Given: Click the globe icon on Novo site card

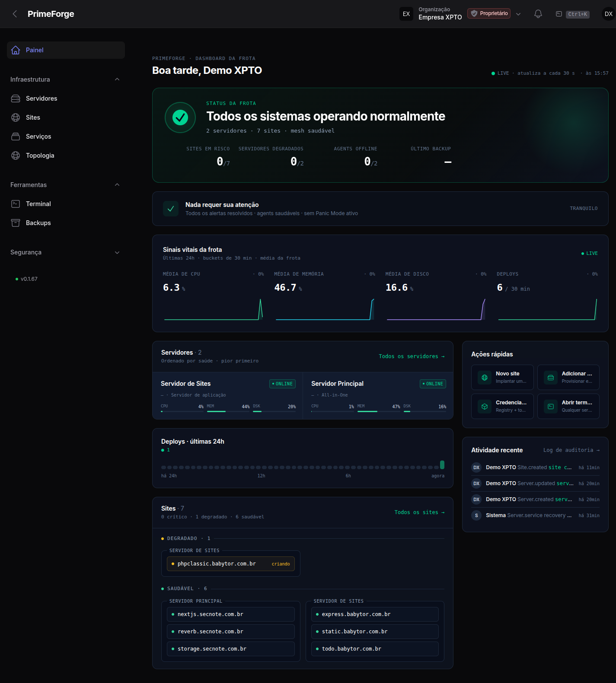Looking at the screenshot, I should pyautogui.click(x=485, y=378).
